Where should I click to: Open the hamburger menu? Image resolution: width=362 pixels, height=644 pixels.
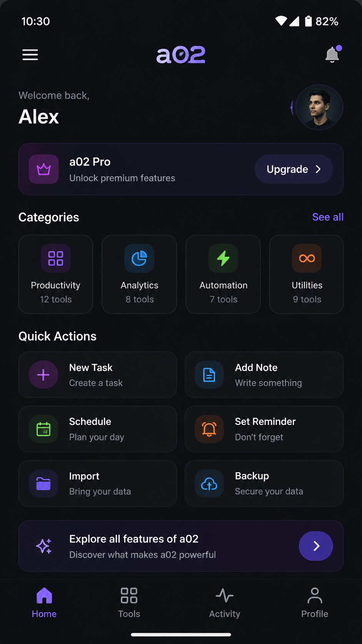30,55
